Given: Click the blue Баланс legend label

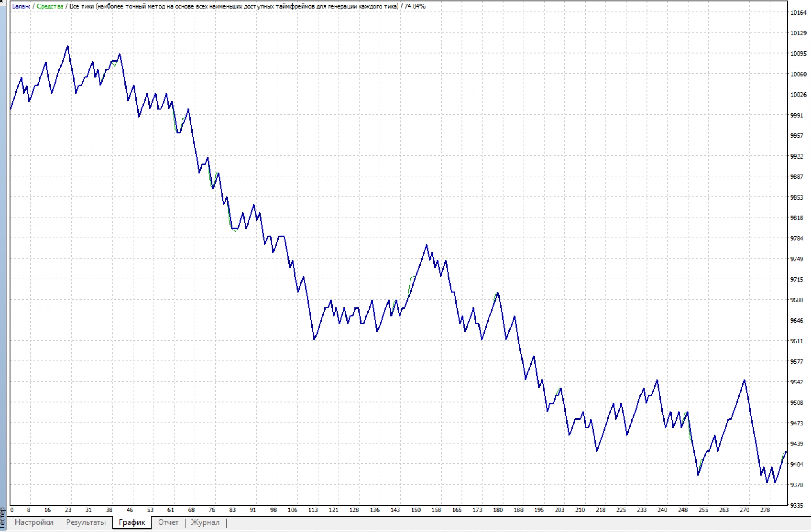Looking at the screenshot, I should pos(21,6).
